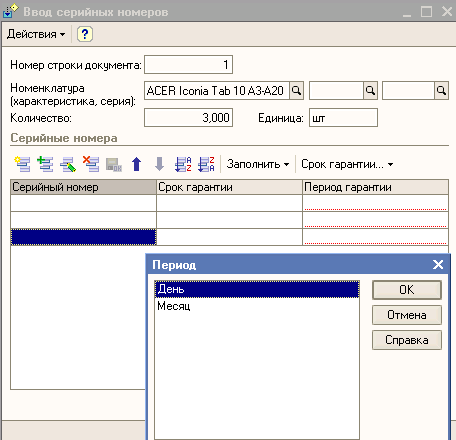Sort rows ascending A-Z icon
The image size is (456, 440).
183,164
